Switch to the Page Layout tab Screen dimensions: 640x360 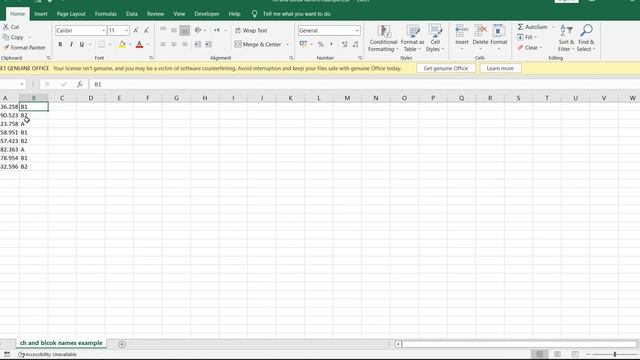[71, 14]
